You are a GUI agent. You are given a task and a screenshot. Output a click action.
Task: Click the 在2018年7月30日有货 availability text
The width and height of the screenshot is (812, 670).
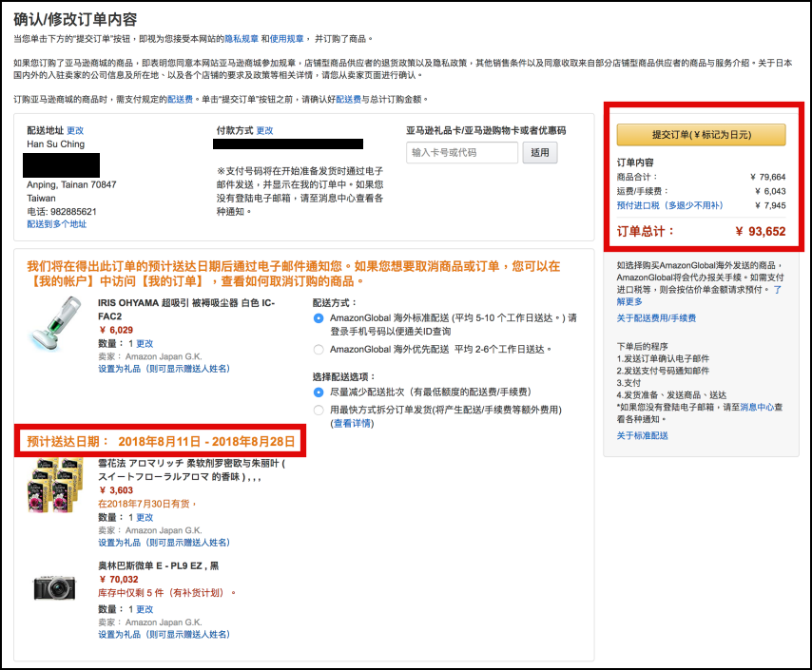147,504
